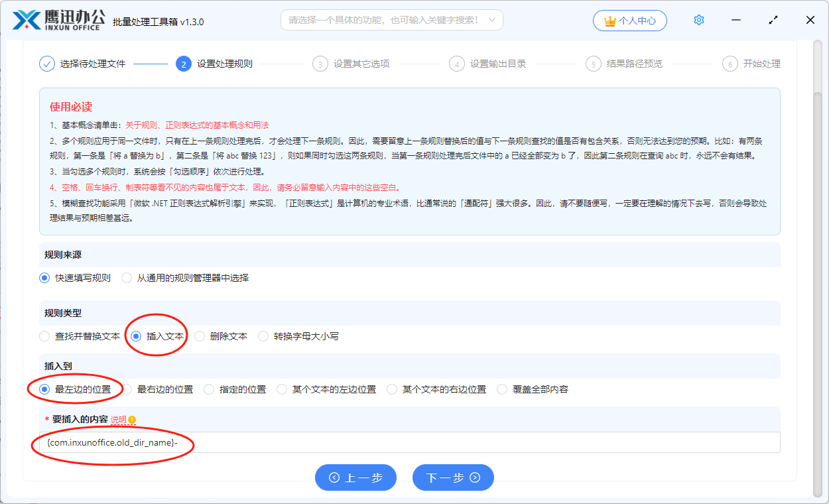This screenshot has width=829, height=504.
Task: Click the help question mark icon beside 说明
Action: tap(132, 420)
